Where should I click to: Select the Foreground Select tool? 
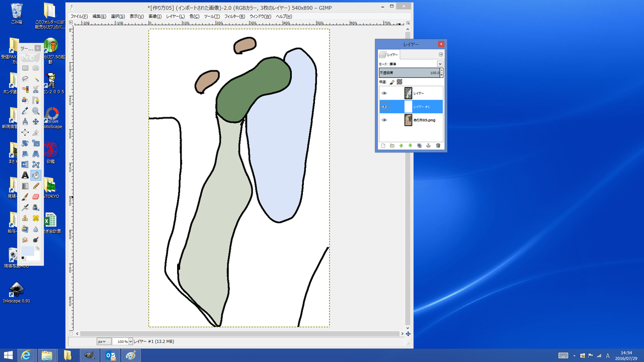click(25, 100)
